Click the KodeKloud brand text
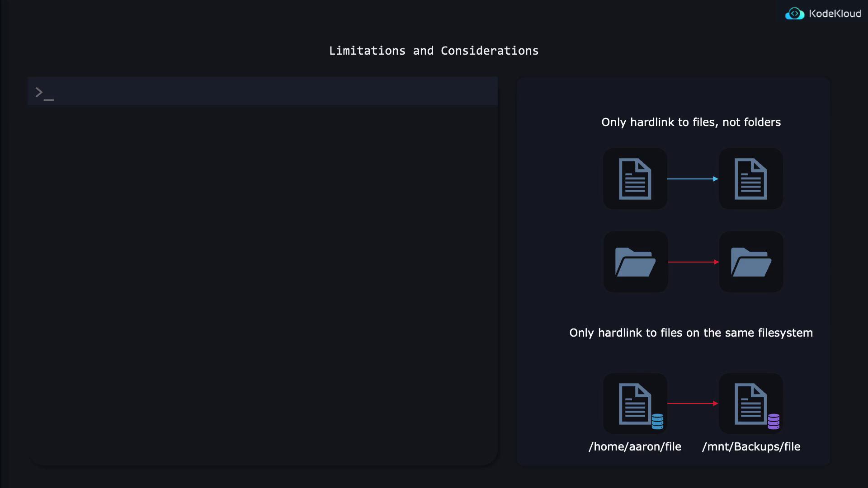The height and width of the screenshot is (488, 868). coord(835,14)
